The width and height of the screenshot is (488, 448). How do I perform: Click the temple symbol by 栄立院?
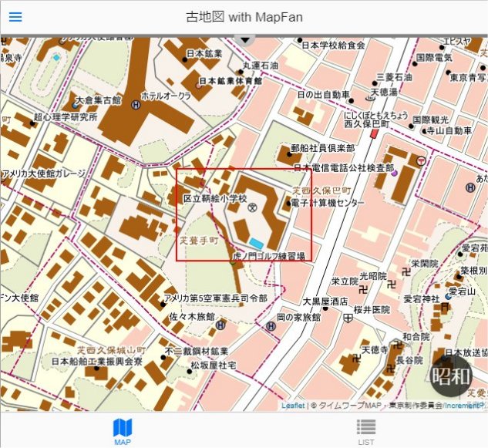pos(363,290)
